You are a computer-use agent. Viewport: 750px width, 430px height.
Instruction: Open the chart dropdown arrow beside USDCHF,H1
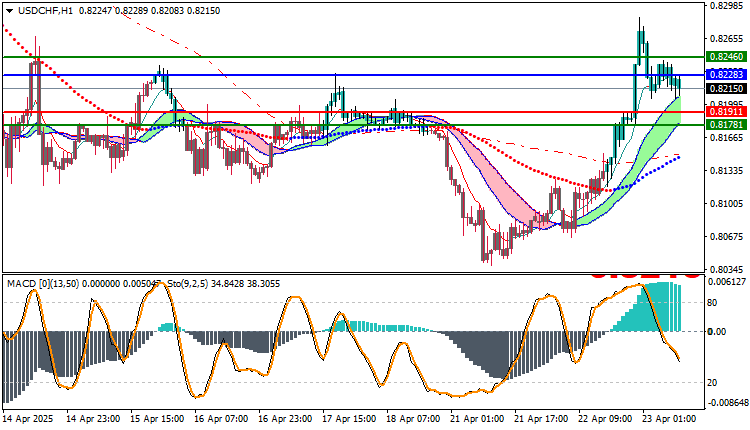click(x=10, y=11)
